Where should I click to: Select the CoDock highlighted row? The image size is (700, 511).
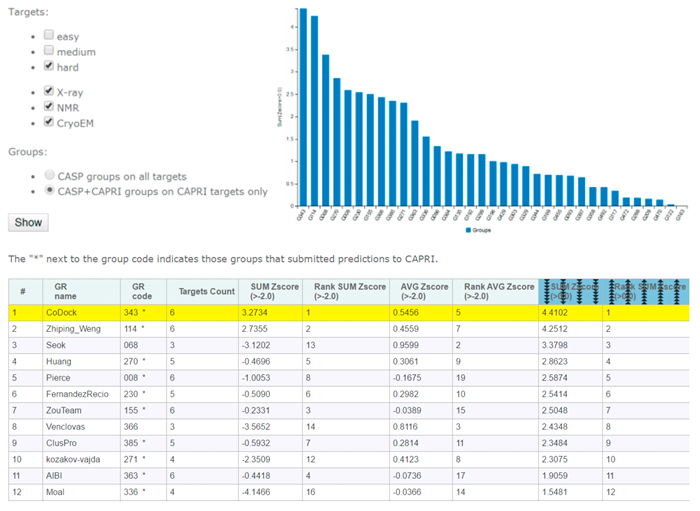[350, 312]
